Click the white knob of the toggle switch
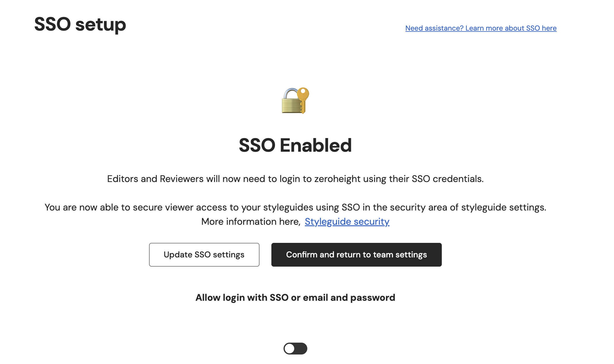The image size is (614, 364). point(289,349)
